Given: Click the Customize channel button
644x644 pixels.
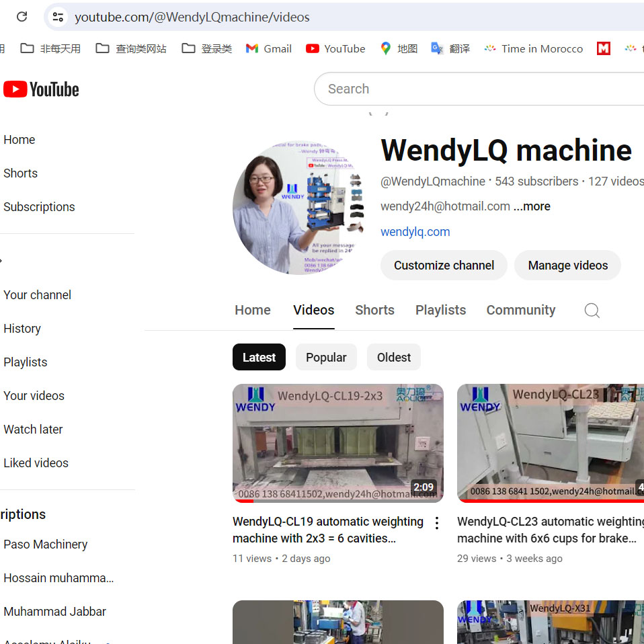Looking at the screenshot, I should click(444, 266).
